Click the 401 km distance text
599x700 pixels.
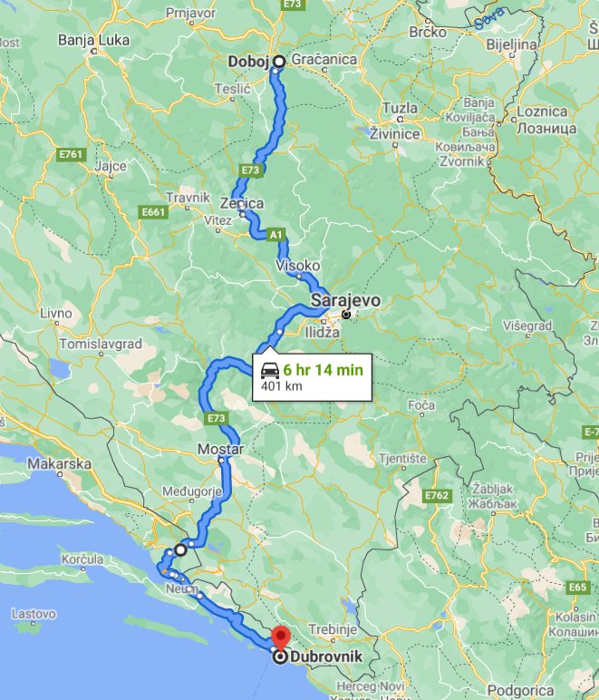click(x=282, y=385)
